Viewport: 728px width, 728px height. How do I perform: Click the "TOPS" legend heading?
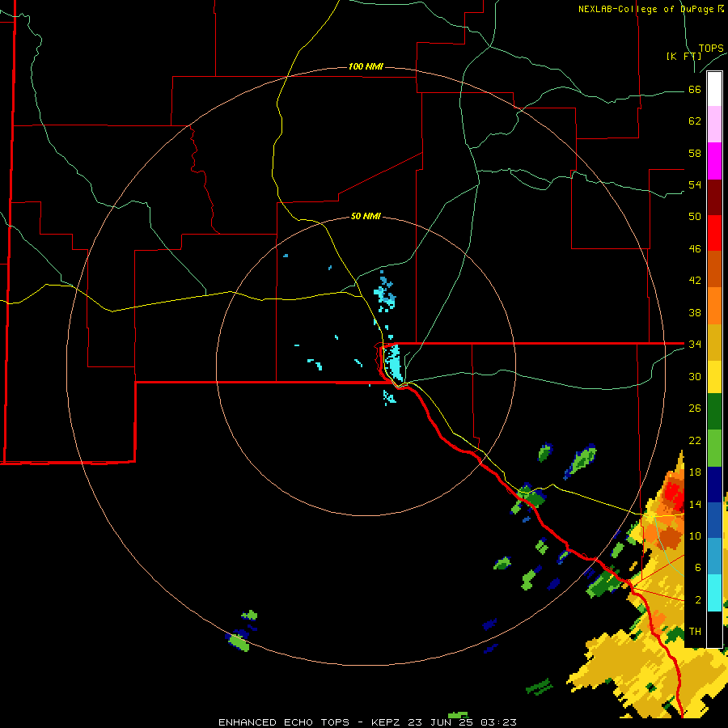(x=711, y=49)
